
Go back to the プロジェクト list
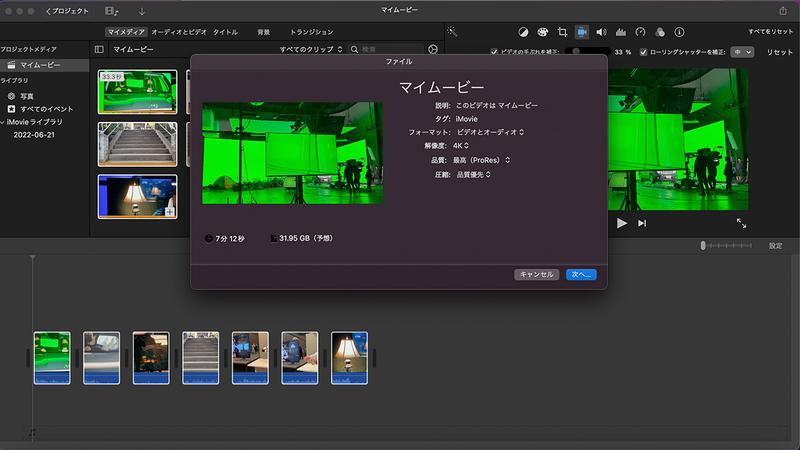coord(67,11)
